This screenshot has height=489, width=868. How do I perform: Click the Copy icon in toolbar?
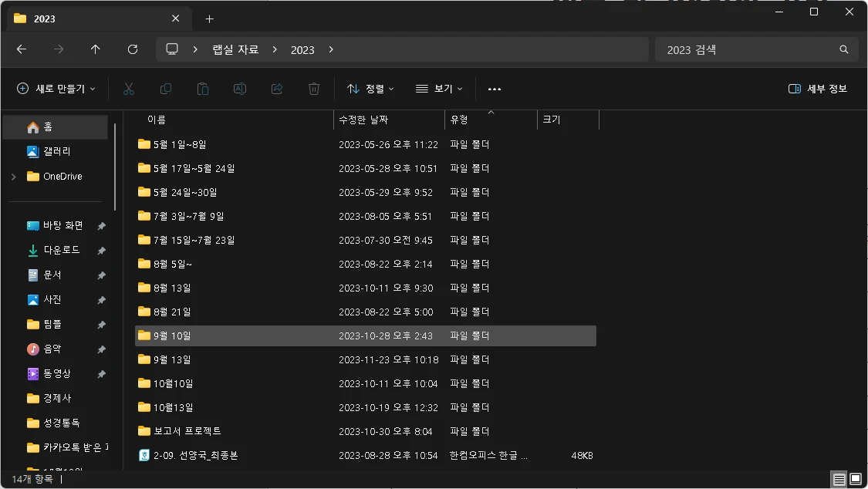point(165,88)
